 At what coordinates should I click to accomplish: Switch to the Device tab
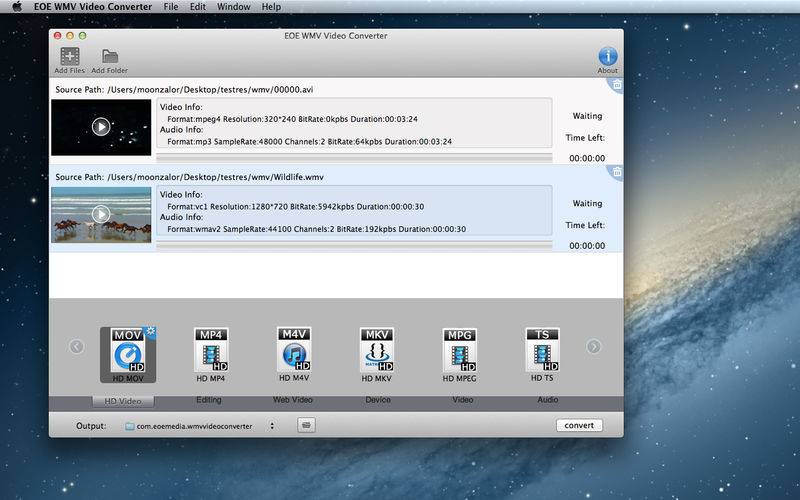(378, 399)
